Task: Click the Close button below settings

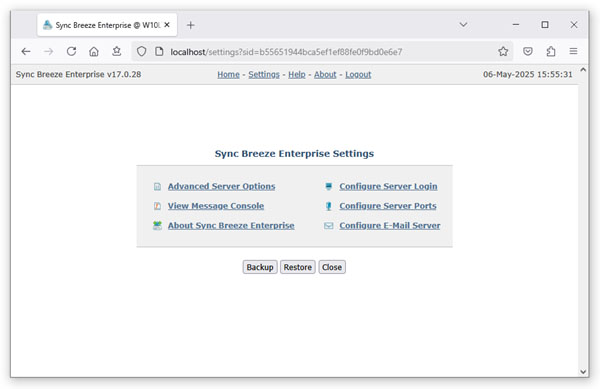Action: click(332, 267)
